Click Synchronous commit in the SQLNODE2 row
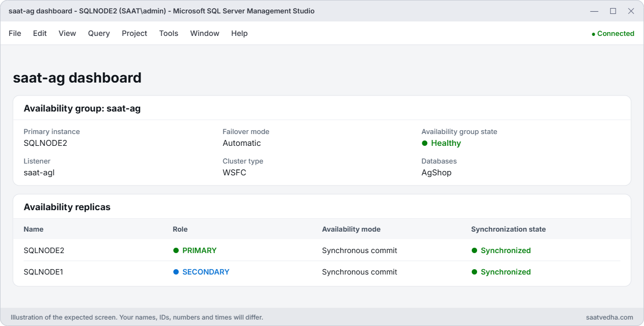This screenshot has width=644, height=326. point(360,250)
